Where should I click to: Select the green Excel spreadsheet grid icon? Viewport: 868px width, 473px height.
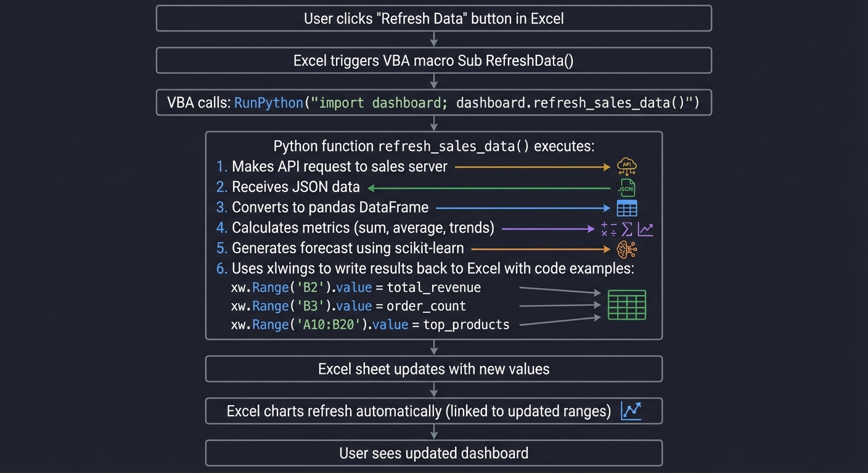point(626,304)
